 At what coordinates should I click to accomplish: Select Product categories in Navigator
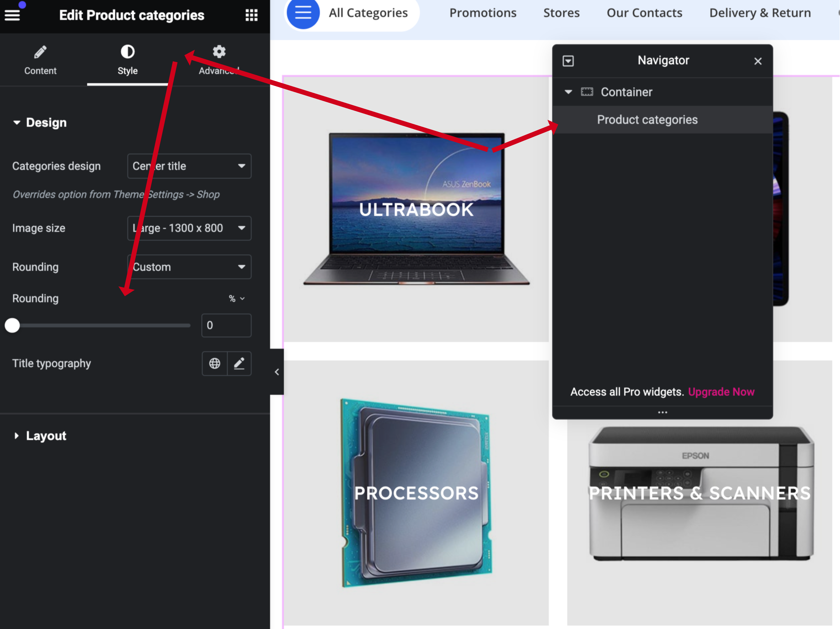[663, 120]
